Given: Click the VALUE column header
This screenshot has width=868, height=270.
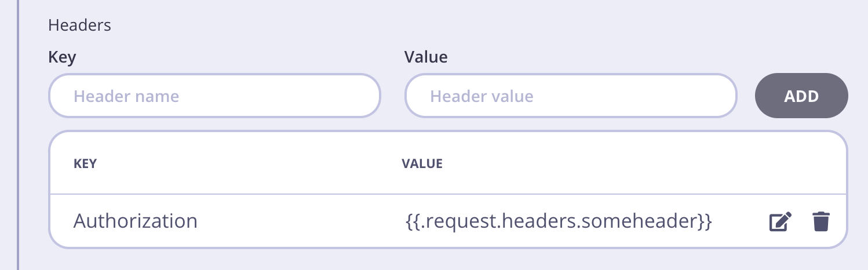Looking at the screenshot, I should point(422,164).
